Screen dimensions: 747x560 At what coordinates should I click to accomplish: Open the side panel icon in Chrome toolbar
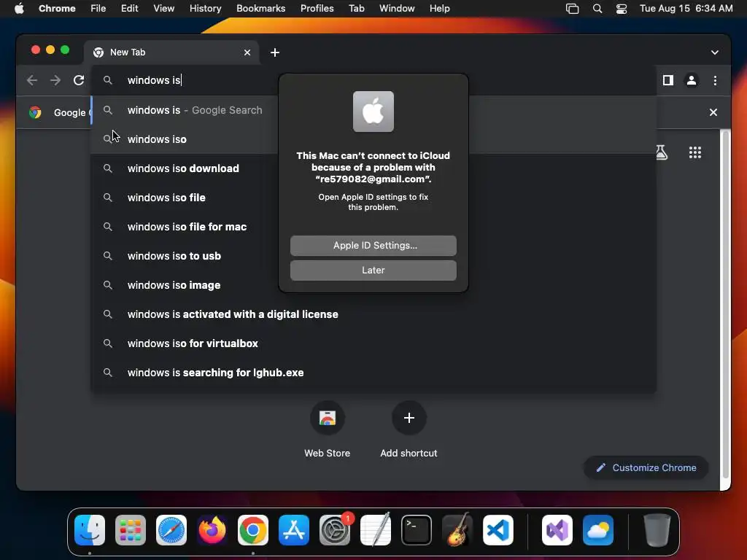(x=668, y=80)
